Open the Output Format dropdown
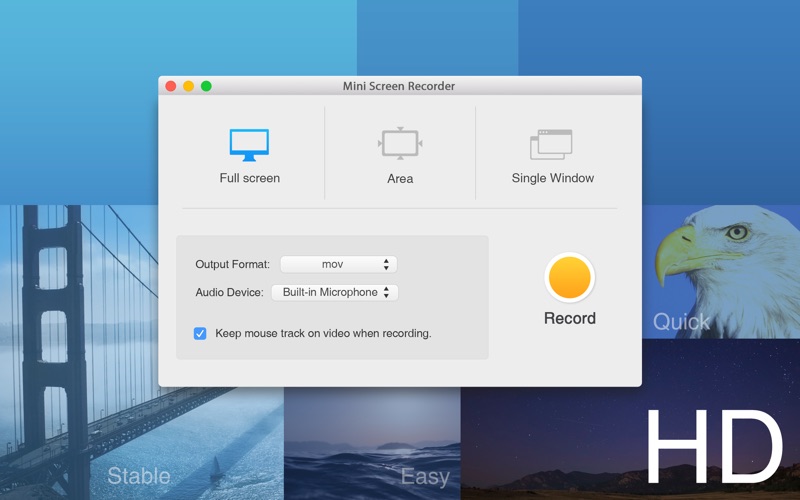The width and height of the screenshot is (800, 500). [x=339, y=264]
